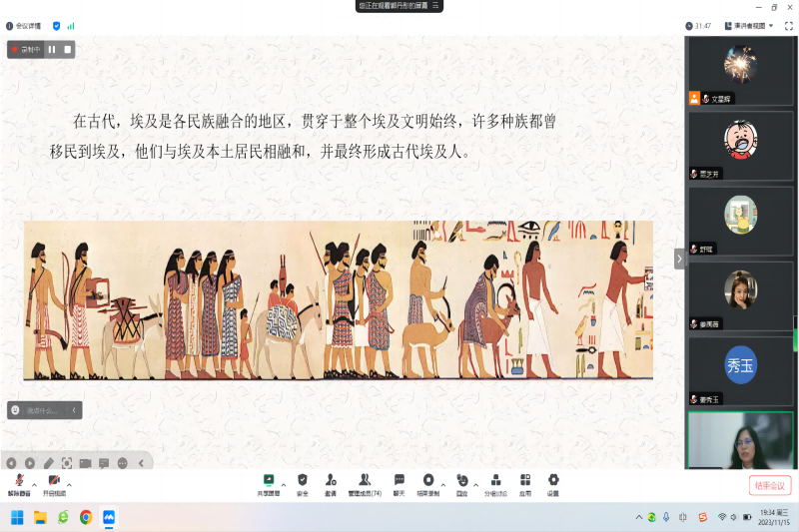This screenshot has height=532, width=799.
Task: Open the green browser icon on taskbar
Action: [63, 518]
